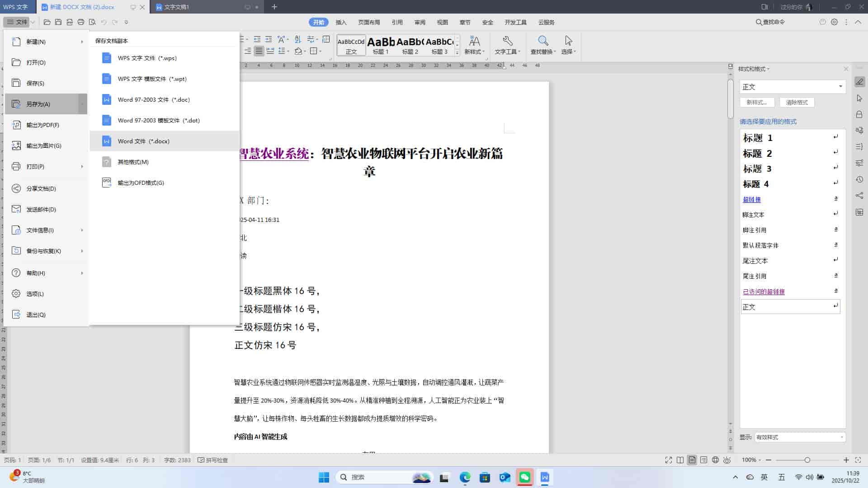Select 输出为OFD格式(G) menu entry
The width and height of the screenshot is (868, 488).
click(165, 183)
